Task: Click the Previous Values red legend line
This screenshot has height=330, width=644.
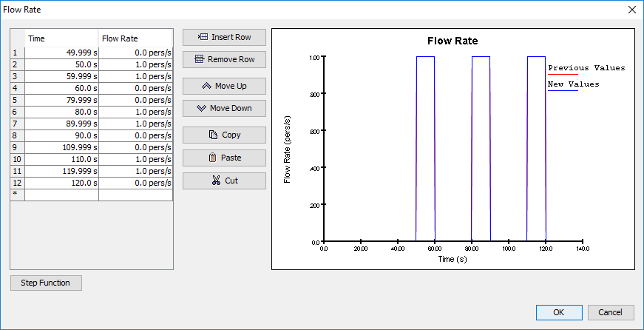Action: (x=563, y=75)
